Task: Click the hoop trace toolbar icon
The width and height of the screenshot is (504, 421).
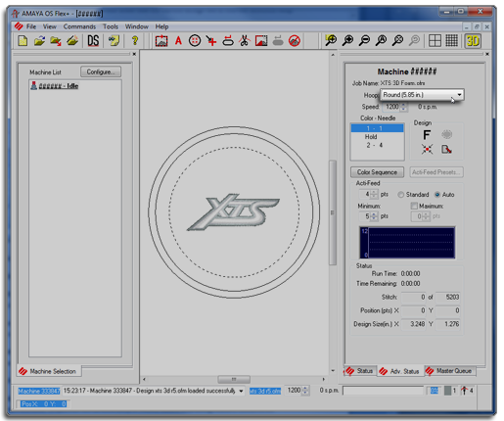Action: (228, 41)
